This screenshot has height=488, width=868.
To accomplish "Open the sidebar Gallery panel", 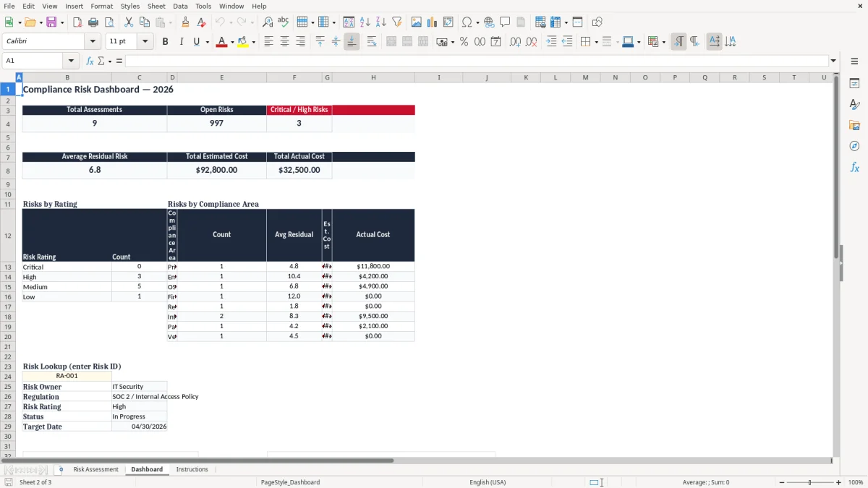I will tap(855, 125).
